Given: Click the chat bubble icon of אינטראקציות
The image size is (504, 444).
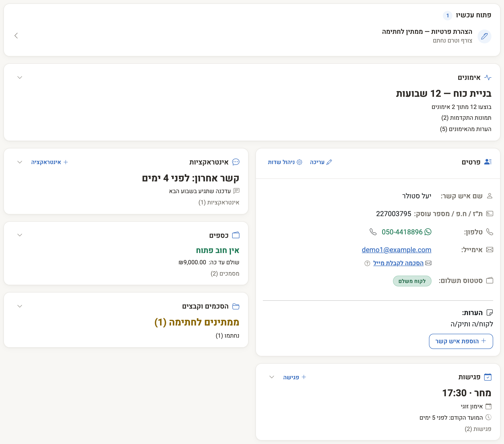Looking at the screenshot, I should (236, 162).
